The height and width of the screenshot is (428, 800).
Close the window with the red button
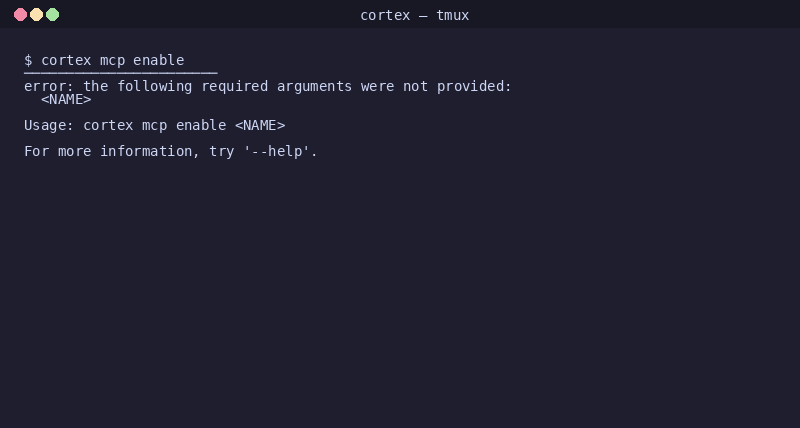[20, 15]
